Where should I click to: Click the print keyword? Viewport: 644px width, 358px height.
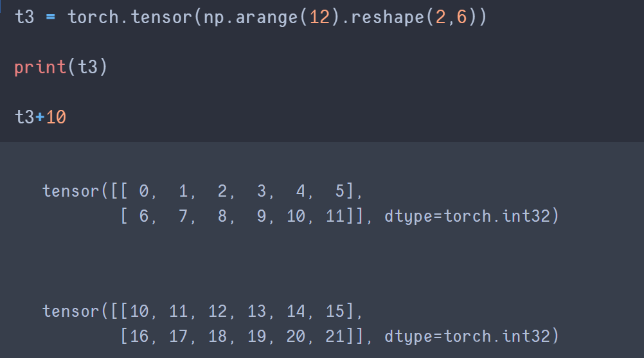point(40,67)
